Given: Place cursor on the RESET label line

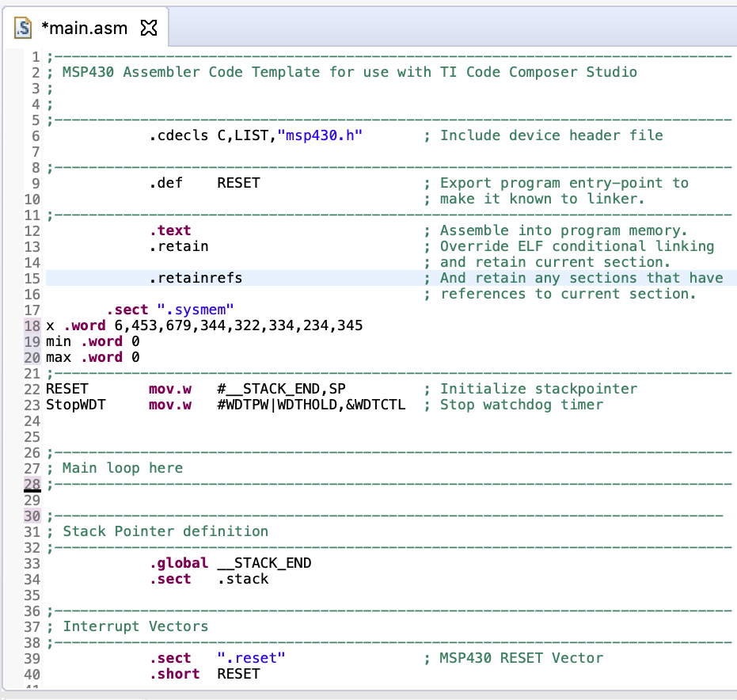Looking at the screenshot, I should 66,389.
